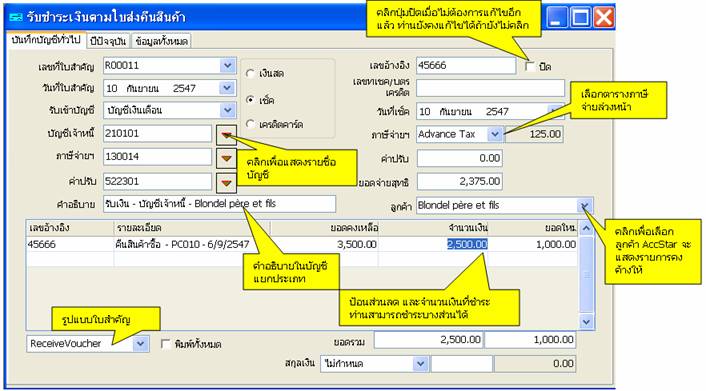This screenshot has height=391, width=706.
Task: Select the เครดิตคาร์ด radio option
Action: point(250,124)
